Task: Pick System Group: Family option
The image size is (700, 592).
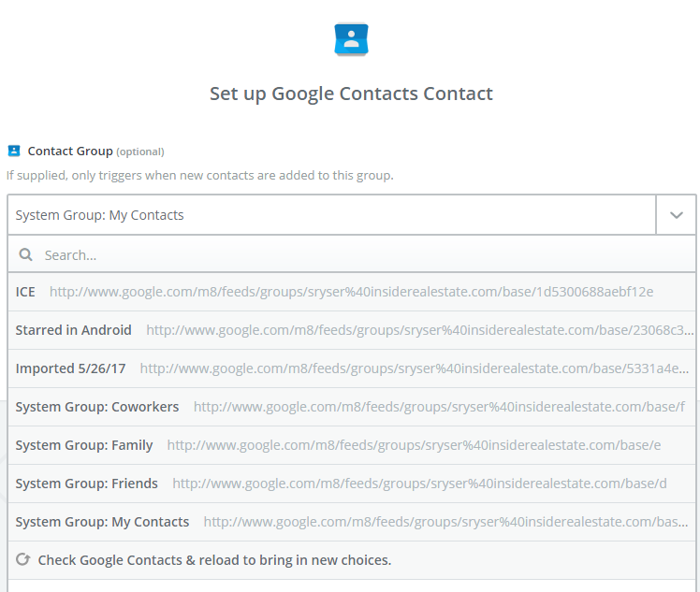Action: [352, 445]
